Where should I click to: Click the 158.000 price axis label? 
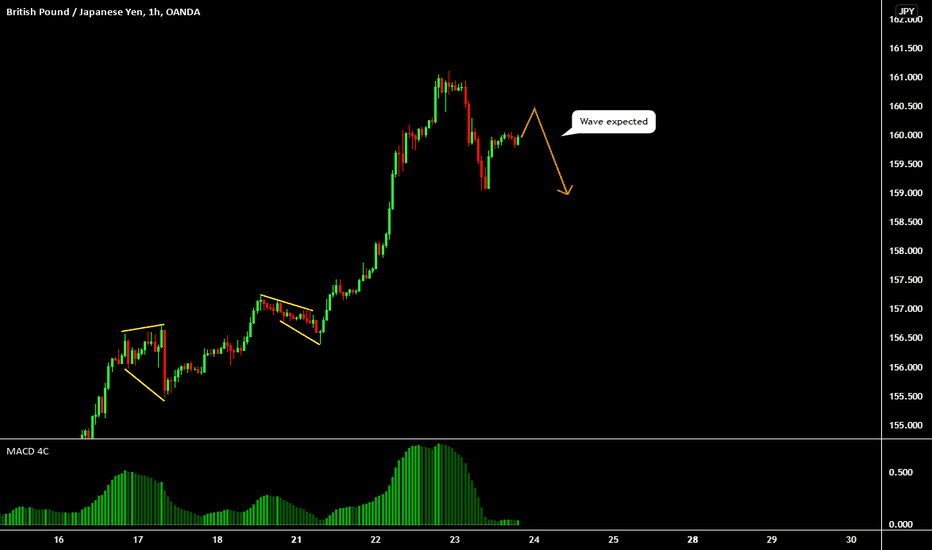[x=905, y=251]
